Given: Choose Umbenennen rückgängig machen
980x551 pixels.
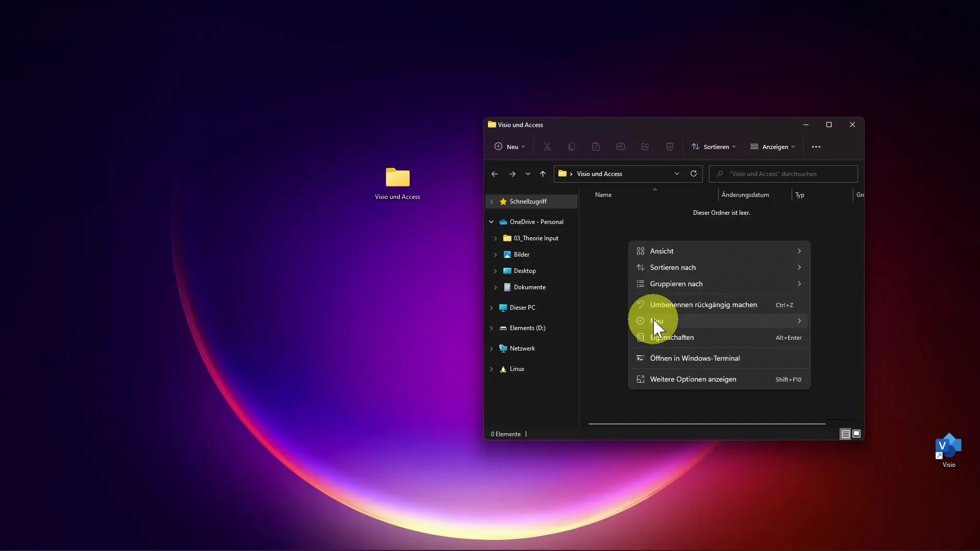Looking at the screenshot, I should tap(719, 305).
